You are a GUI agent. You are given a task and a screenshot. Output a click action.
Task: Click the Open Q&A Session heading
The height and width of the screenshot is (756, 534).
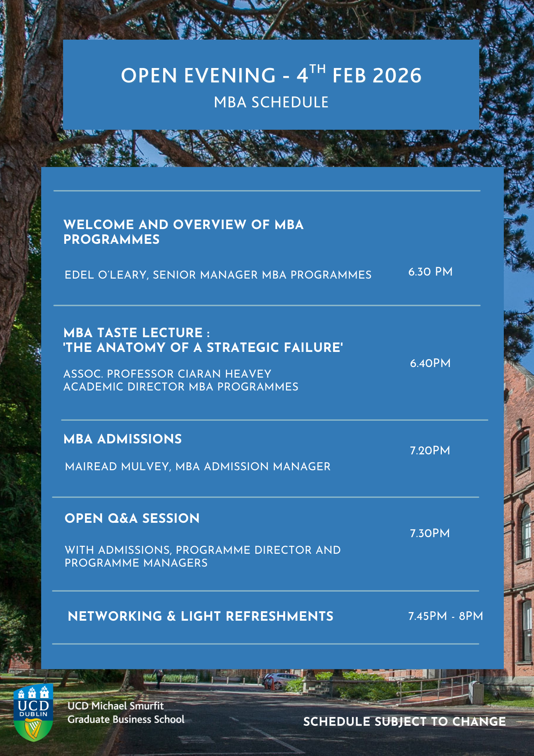pyautogui.click(x=132, y=518)
